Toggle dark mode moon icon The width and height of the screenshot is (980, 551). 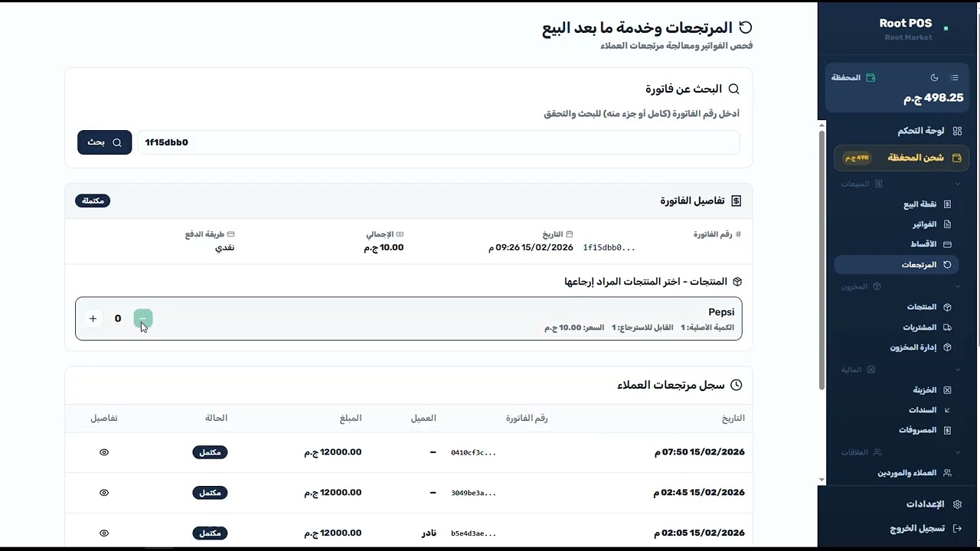[934, 77]
